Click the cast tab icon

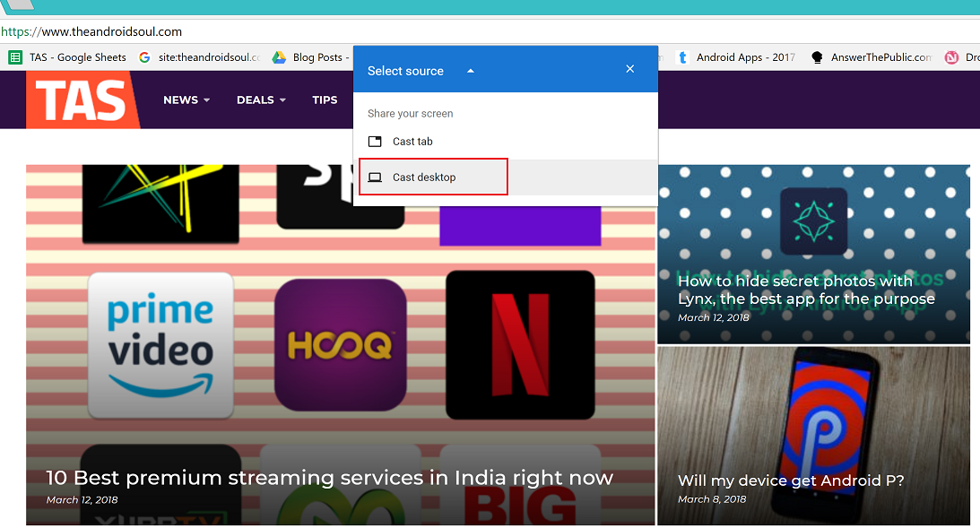tap(376, 142)
